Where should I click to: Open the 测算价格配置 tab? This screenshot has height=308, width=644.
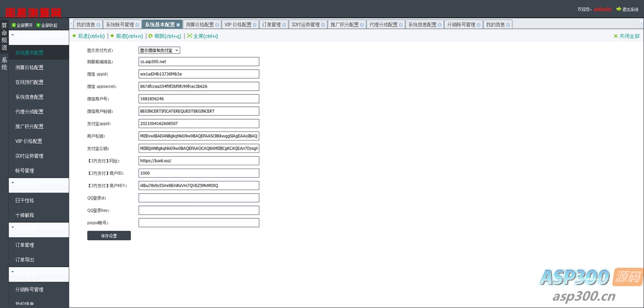(x=202, y=24)
